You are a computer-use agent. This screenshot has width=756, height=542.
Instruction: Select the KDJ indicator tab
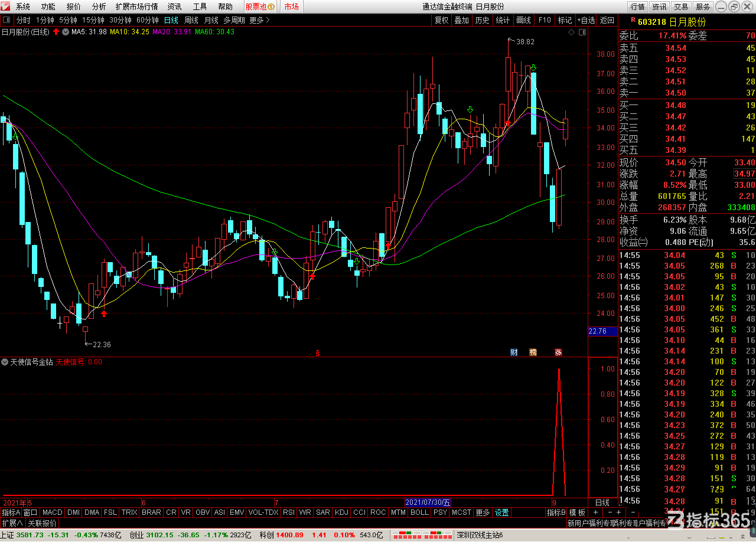pos(342,512)
